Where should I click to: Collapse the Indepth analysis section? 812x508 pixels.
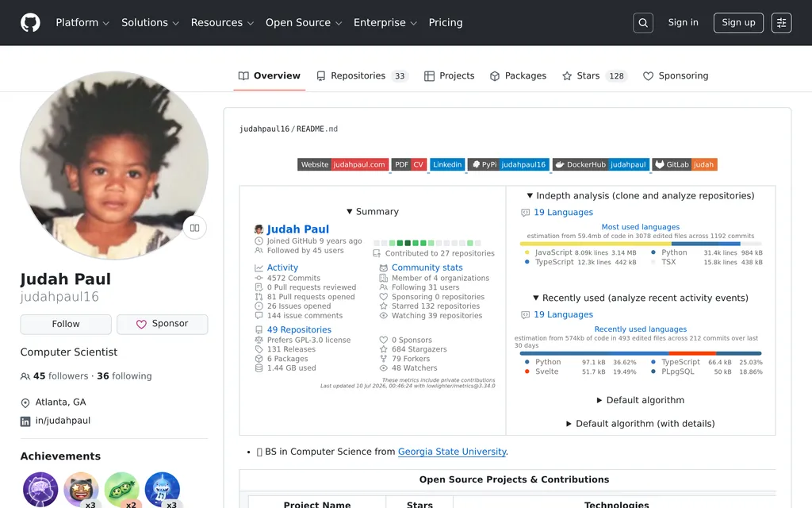[x=640, y=195]
